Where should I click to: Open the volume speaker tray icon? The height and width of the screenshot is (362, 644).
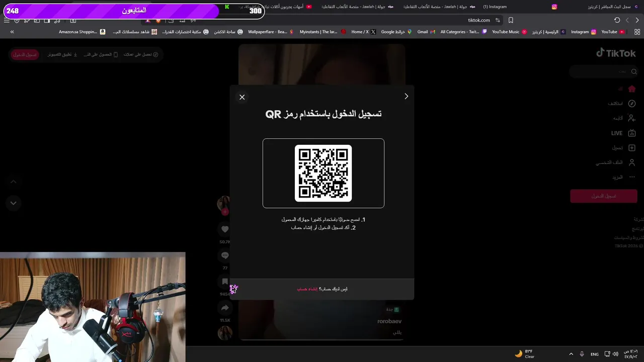pyautogui.click(x=616, y=354)
